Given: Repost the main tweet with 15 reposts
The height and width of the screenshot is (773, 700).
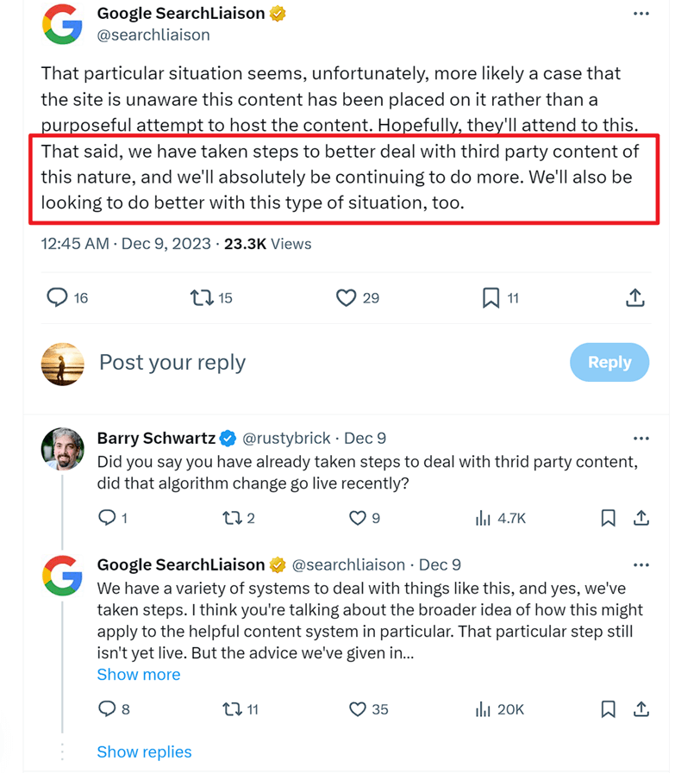Looking at the screenshot, I should (201, 298).
